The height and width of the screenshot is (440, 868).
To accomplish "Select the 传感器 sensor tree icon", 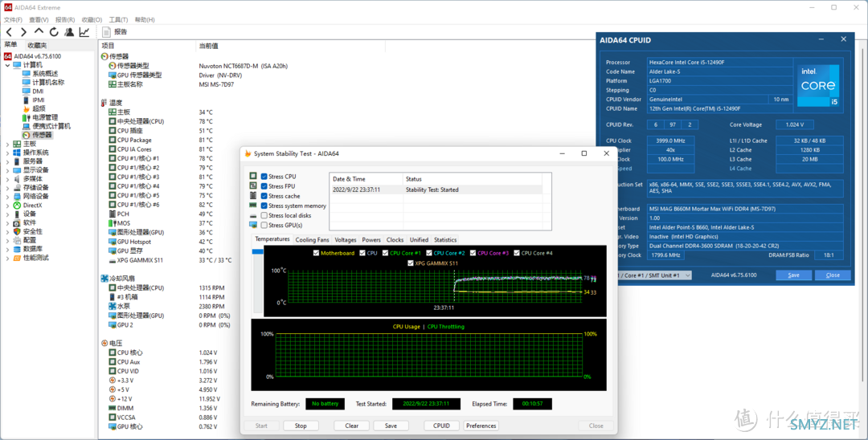I will (x=26, y=135).
